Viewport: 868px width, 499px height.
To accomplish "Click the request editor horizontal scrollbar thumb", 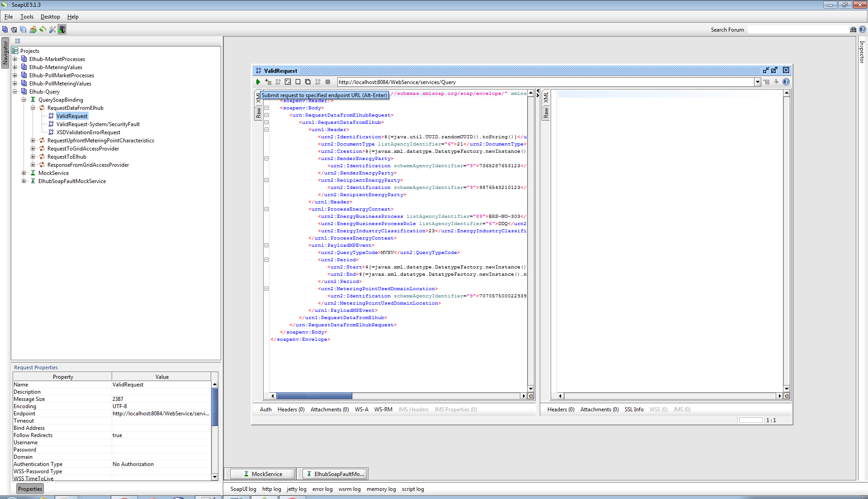I will [314, 396].
